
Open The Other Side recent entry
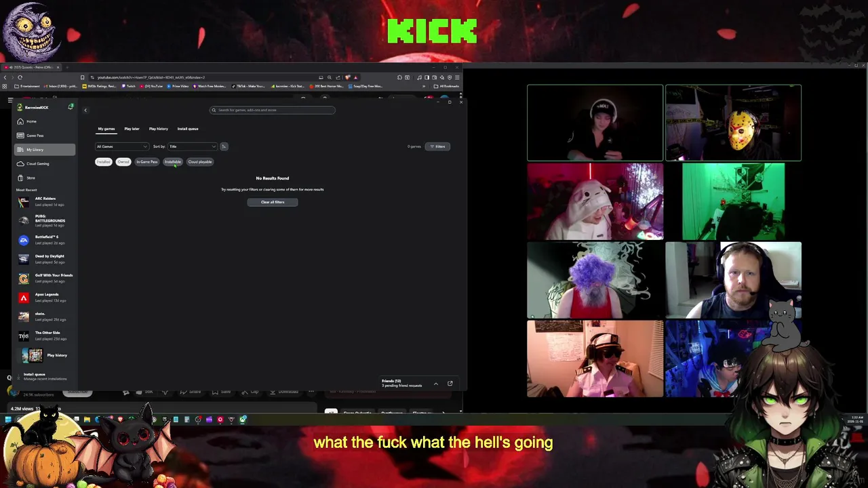point(45,335)
